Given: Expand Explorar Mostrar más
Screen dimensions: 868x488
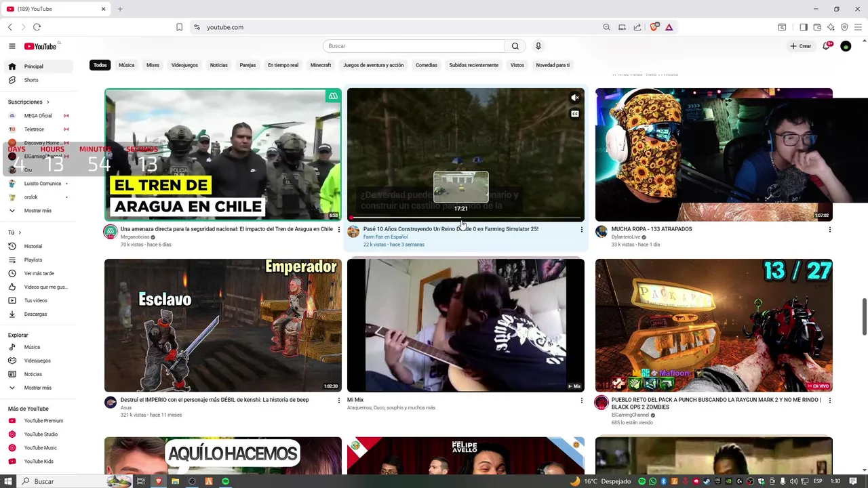Looking at the screenshot, I should point(38,388).
